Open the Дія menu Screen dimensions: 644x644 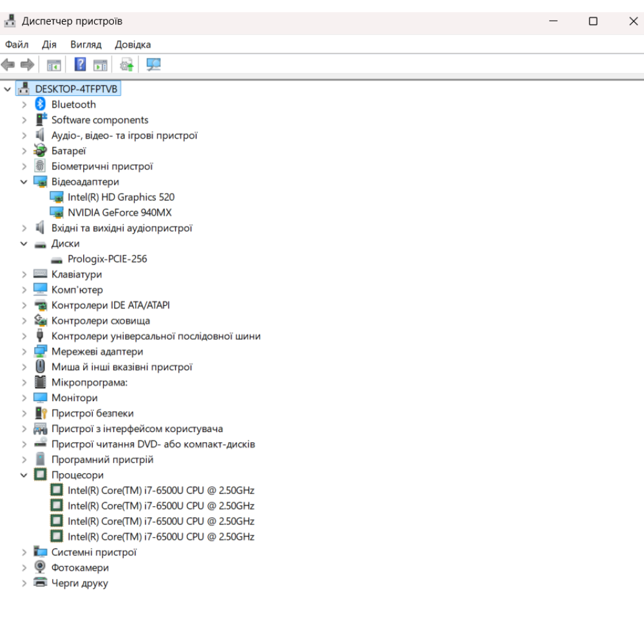[49, 44]
